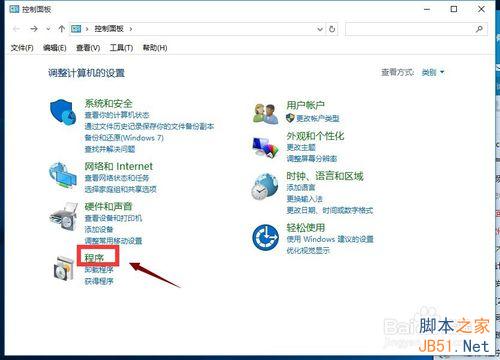Go up one level with Up arrow
The width and height of the screenshot is (500, 360).
pyautogui.click(x=61, y=29)
